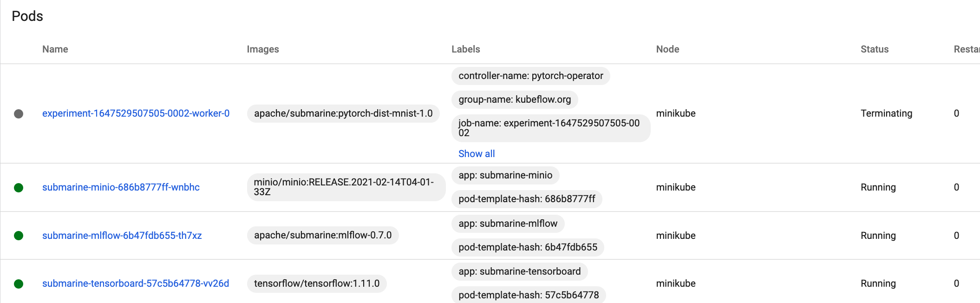Select the tensorflow/tensorflow:1.11.0 image chip
This screenshot has height=303, width=980.
click(317, 283)
